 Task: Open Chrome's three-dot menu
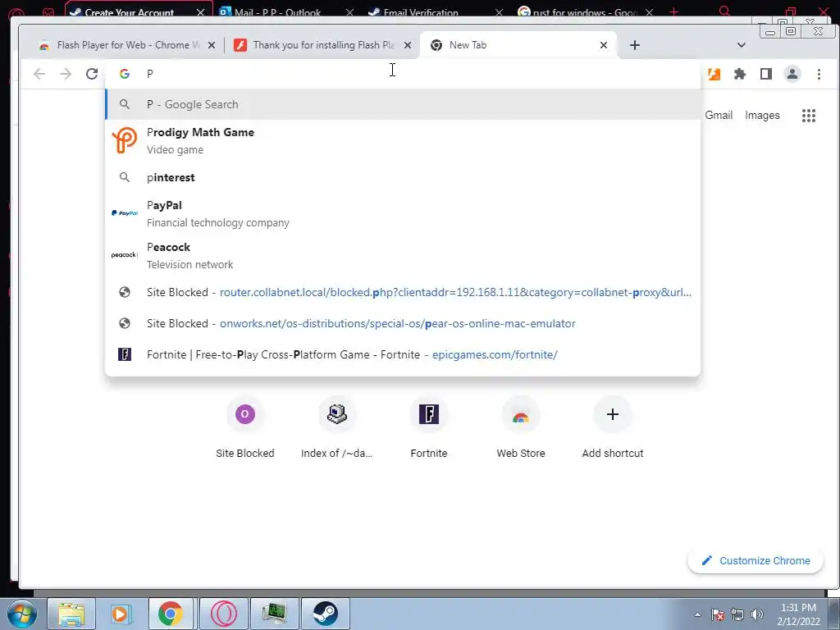click(x=819, y=74)
